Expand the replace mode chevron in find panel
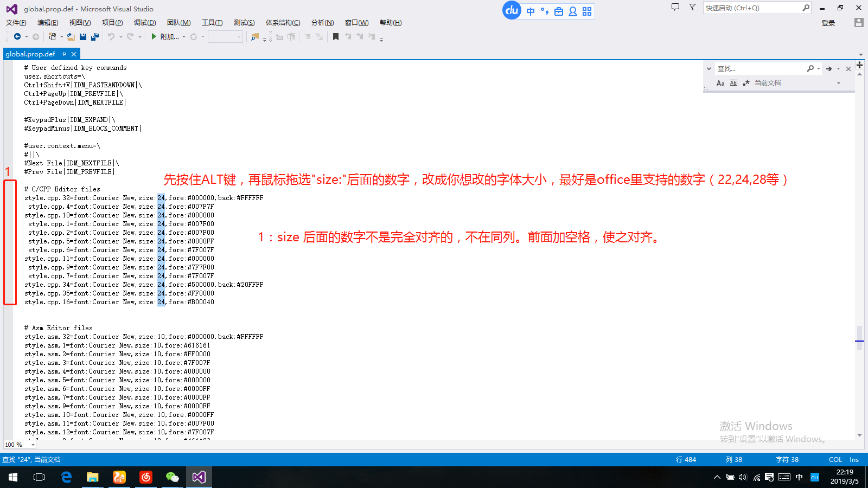Screen dimensions: 868x488 click(709, 69)
